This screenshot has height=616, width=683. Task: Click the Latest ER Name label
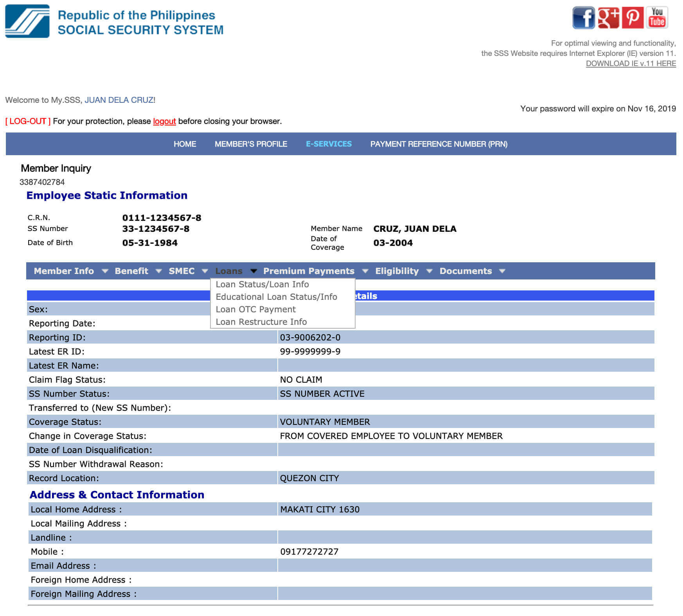click(x=64, y=365)
